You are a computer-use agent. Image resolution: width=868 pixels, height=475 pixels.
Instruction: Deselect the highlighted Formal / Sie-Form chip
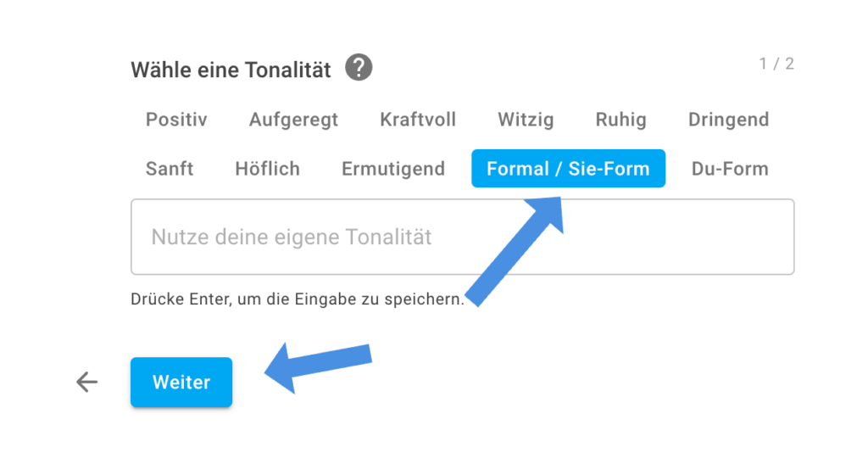[569, 168]
